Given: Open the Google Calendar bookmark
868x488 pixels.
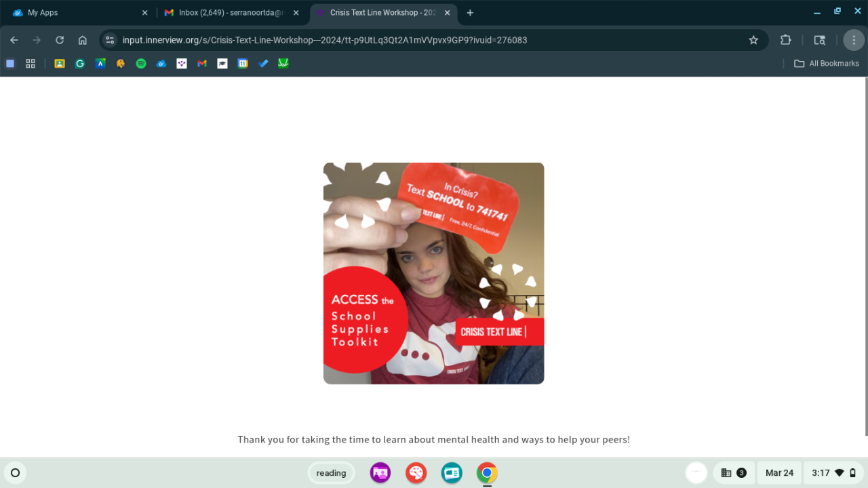Looking at the screenshot, I should pos(243,64).
